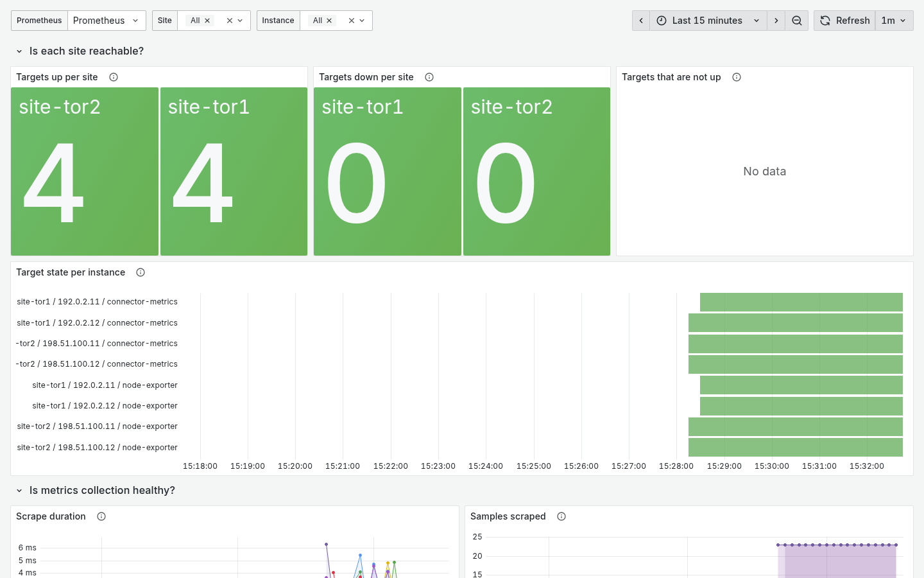The width and height of the screenshot is (924, 578).
Task: Show info for Target state per instance
Action: [x=141, y=272]
